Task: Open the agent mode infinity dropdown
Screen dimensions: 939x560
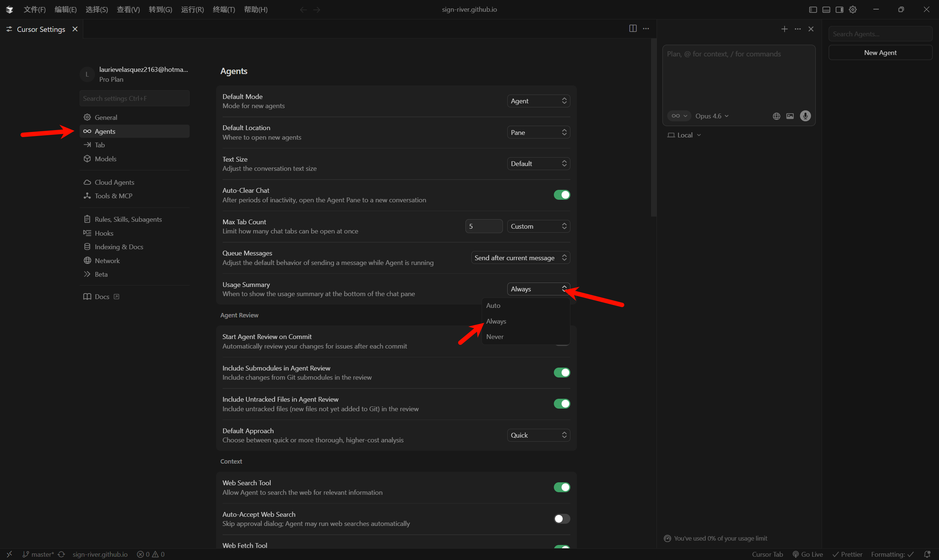Action: [679, 116]
